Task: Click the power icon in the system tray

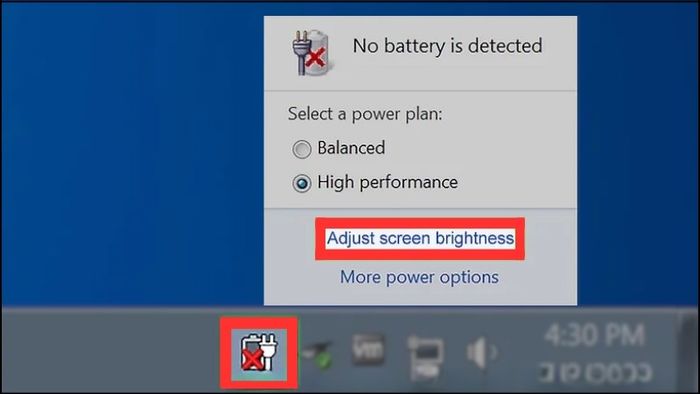Action: (x=259, y=353)
